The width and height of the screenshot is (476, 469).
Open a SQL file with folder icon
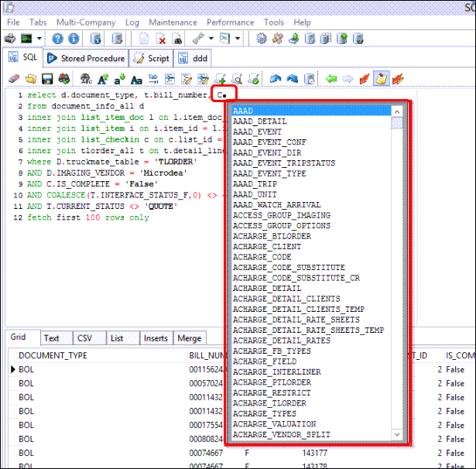pyautogui.click(x=30, y=79)
